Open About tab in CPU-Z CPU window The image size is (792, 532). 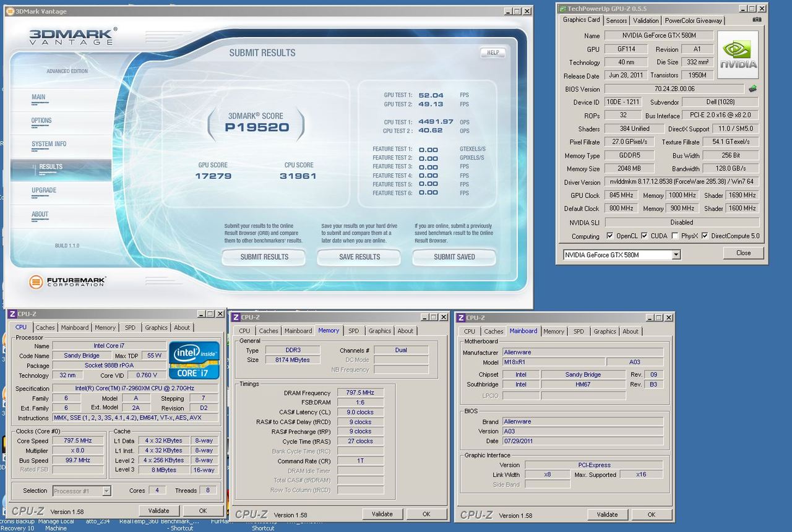coord(182,327)
